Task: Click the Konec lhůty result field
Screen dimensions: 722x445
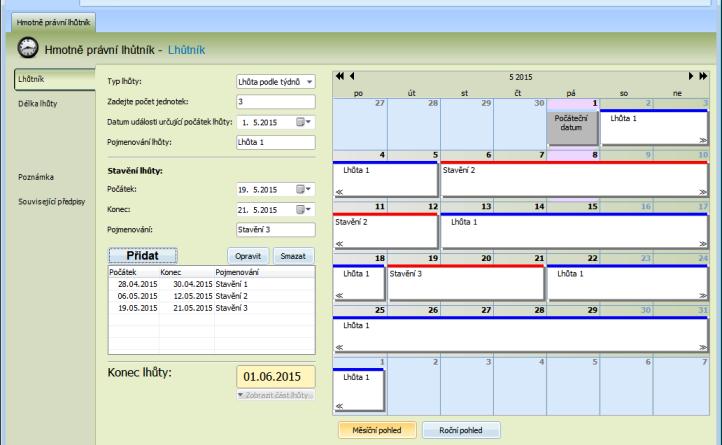Action: click(276, 377)
